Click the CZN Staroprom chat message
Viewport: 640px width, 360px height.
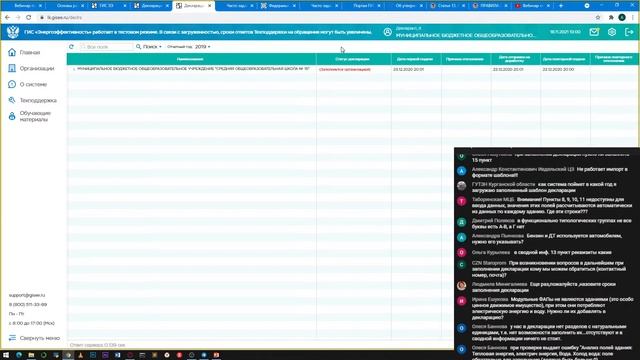[x=549, y=269]
